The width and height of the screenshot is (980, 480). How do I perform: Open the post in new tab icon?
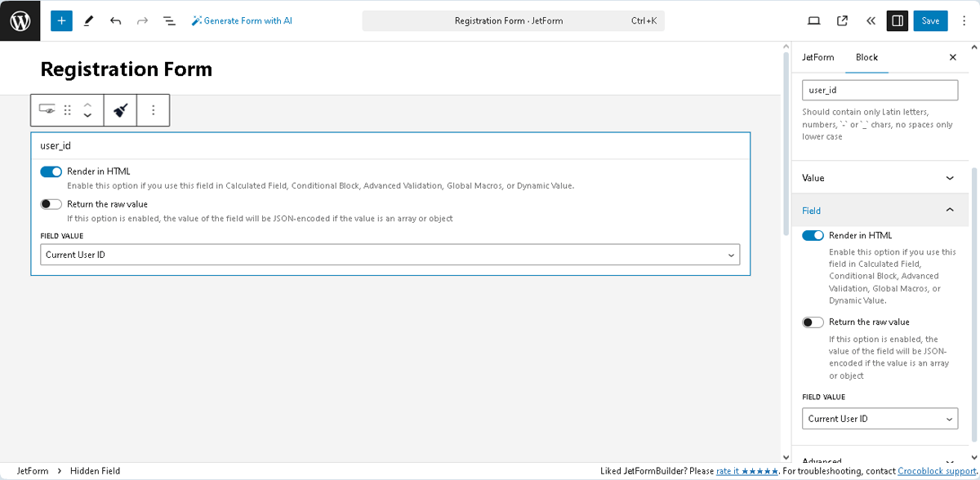tap(842, 20)
